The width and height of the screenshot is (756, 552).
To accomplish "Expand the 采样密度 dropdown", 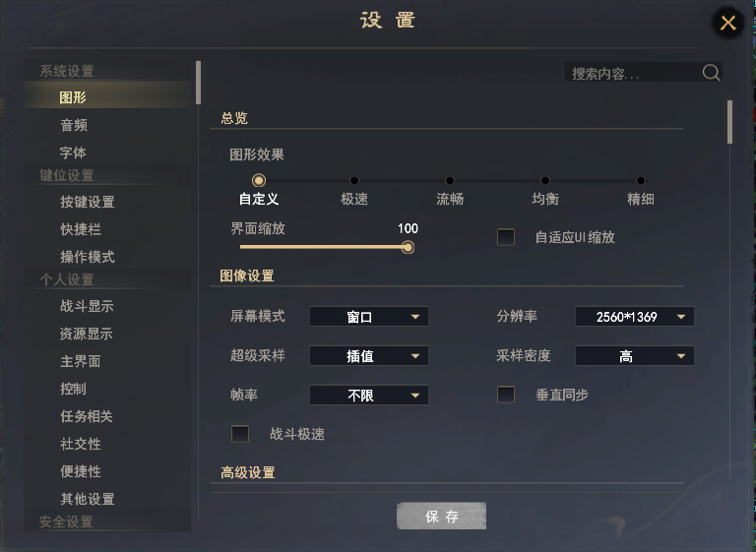I will click(635, 356).
